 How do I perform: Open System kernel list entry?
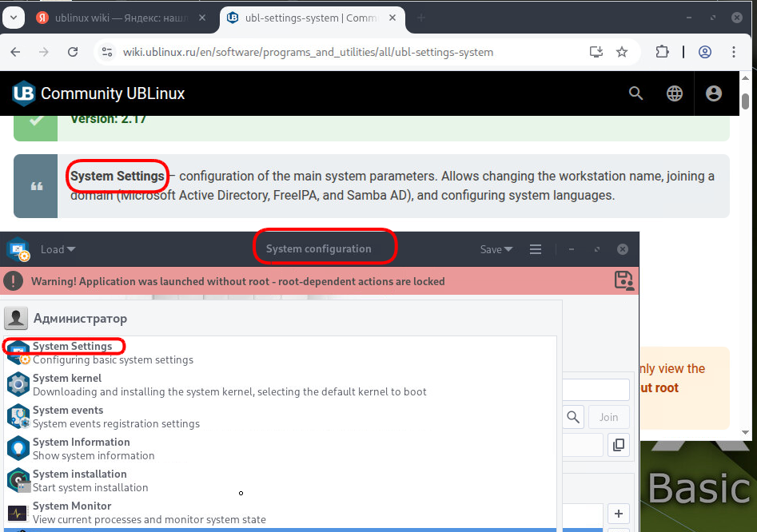tap(280, 384)
